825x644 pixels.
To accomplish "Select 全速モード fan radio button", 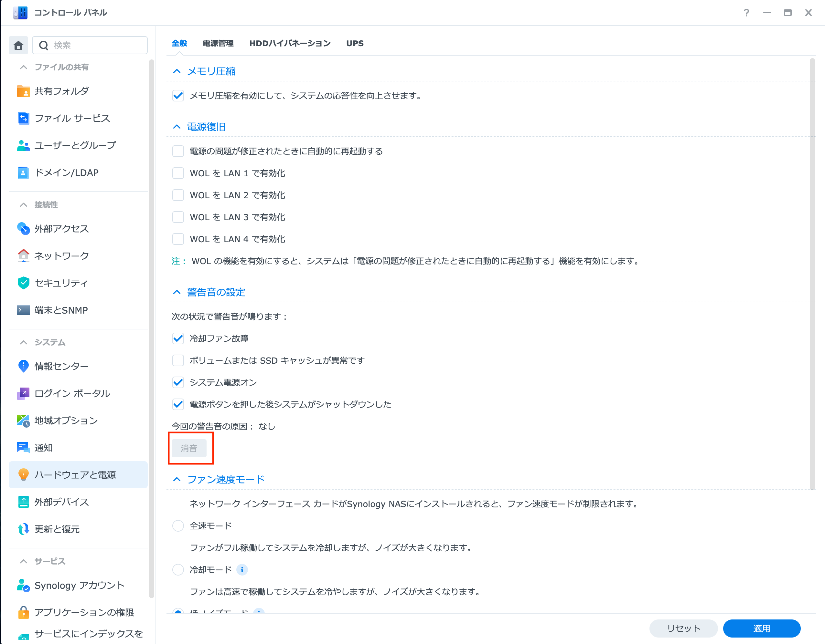I will click(x=178, y=526).
